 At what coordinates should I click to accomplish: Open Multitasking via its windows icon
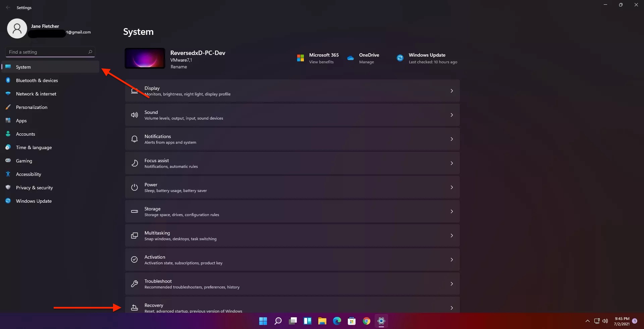coord(134,236)
